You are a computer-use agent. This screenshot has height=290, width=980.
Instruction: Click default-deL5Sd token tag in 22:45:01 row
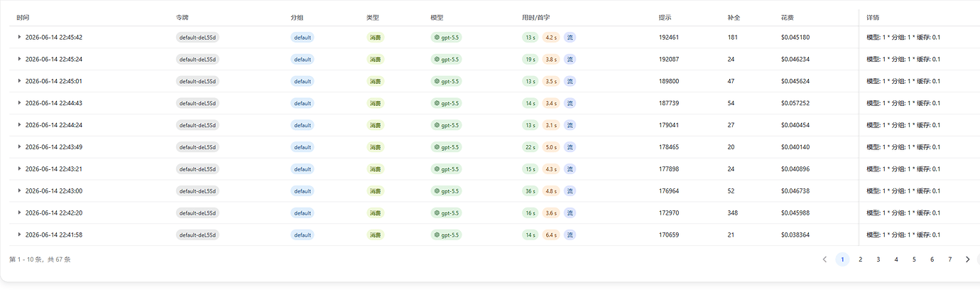click(x=197, y=82)
